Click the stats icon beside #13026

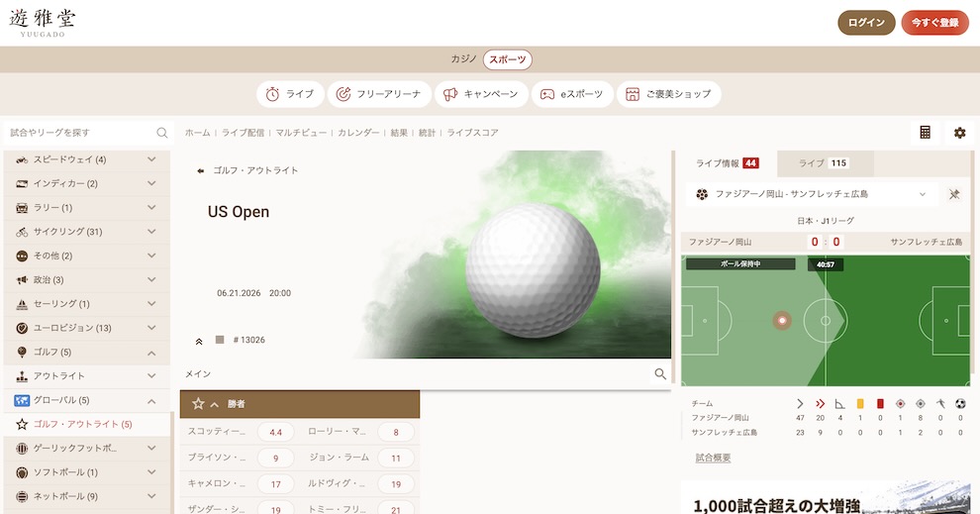pos(220,340)
